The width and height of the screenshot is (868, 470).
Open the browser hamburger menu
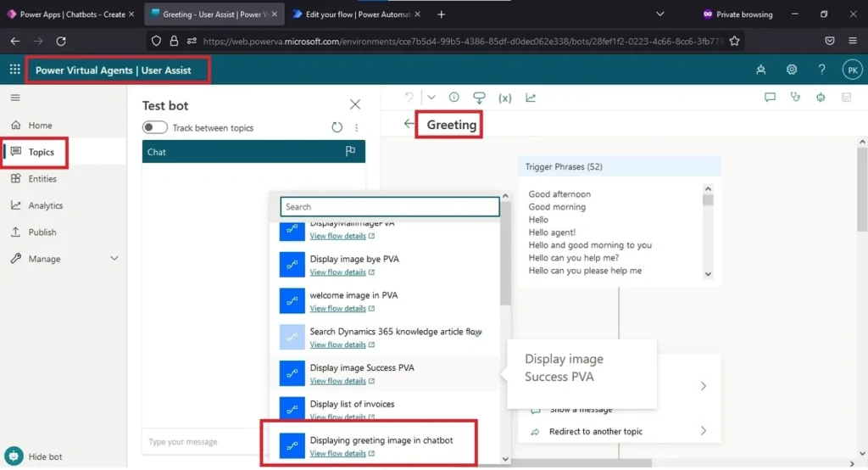coord(853,41)
